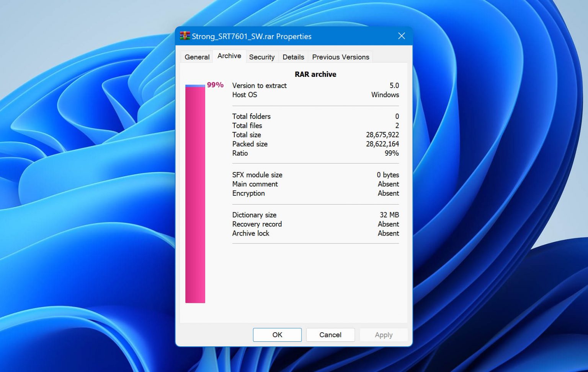The image size is (588, 372).
Task: Select the Total size value 28,675,922
Action: coord(382,135)
